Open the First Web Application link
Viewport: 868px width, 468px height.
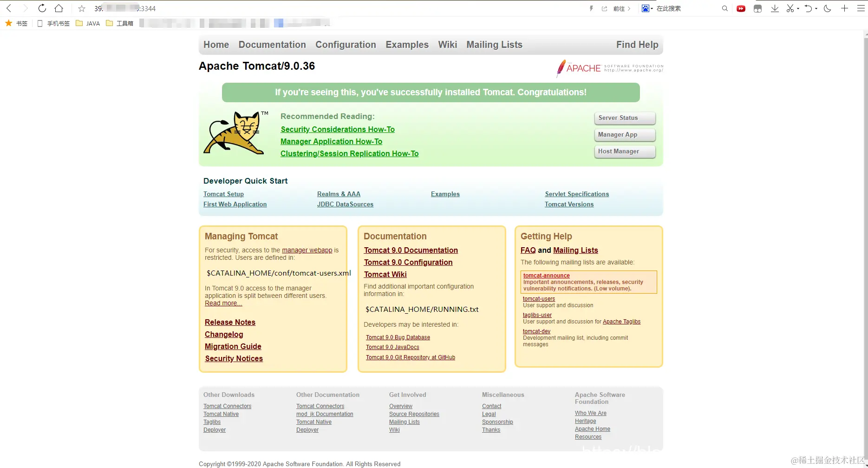(x=235, y=204)
